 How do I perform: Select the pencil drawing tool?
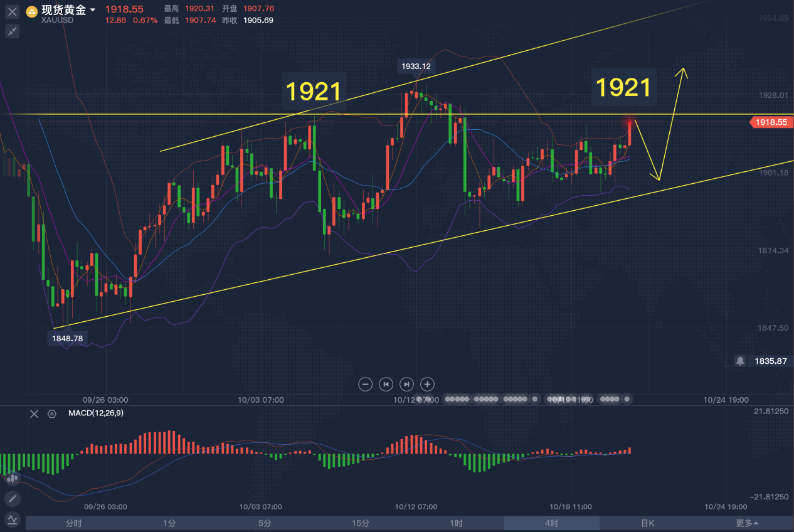[12, 499]
